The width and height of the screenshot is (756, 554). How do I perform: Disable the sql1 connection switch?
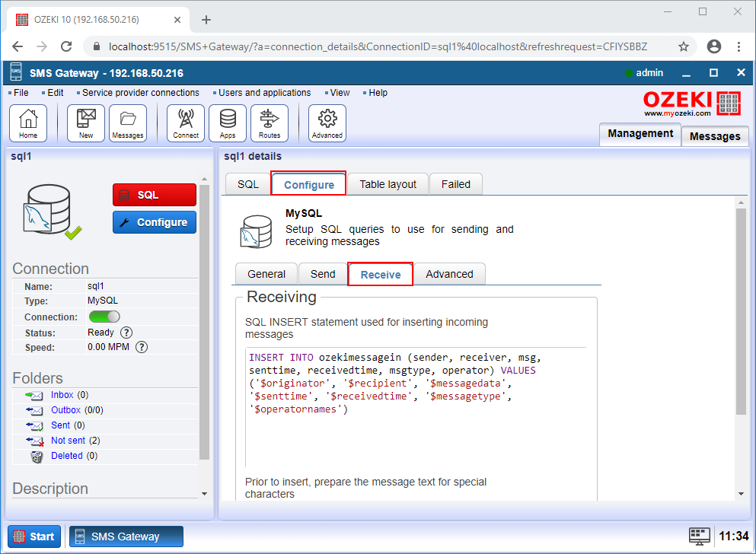click(x=104, y=316)
